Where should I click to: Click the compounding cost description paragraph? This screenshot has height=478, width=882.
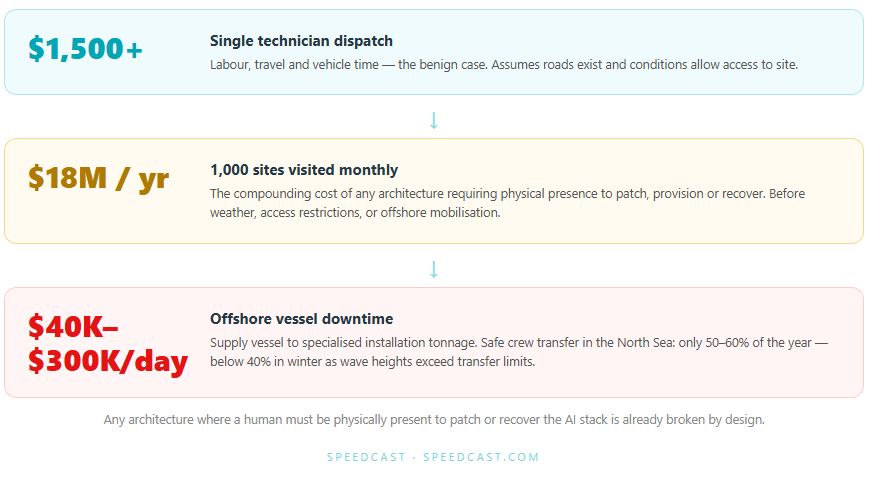(x=507, y=203)
